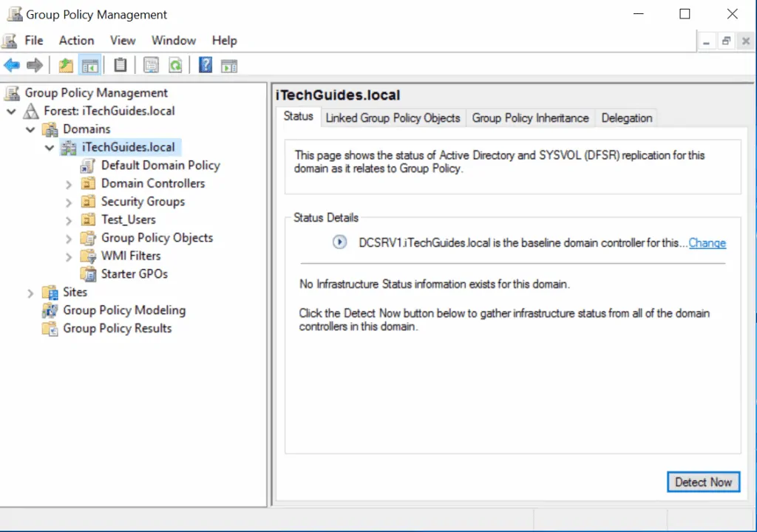Click the Forward navigation arrow
This screenshot has width=757, height=532.
tap(34, 65)
